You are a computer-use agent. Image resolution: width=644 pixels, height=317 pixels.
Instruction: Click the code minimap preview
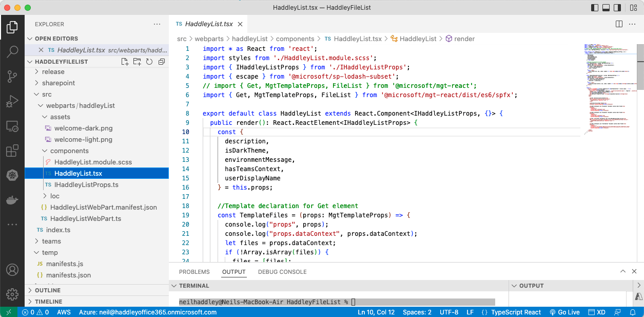[610, 87]
